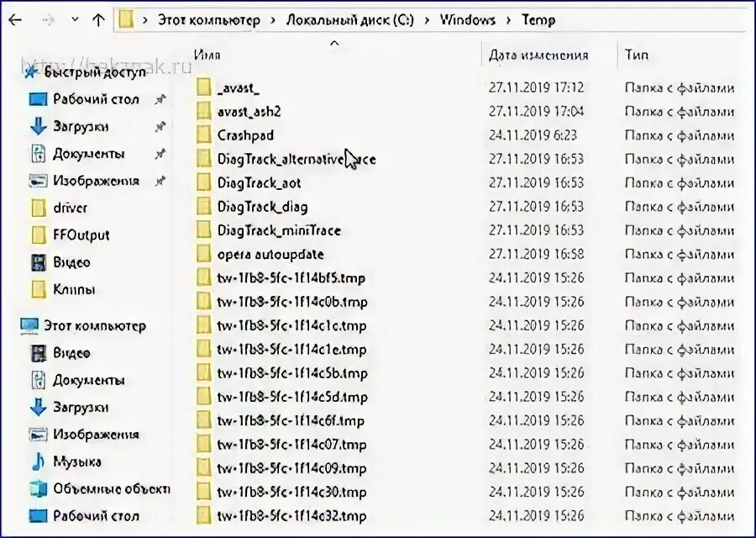The width and height of the screenshot is (756, 538).
Task: Open pinned 'Изображения' in Quick access
Action: (x=96, y=181)
